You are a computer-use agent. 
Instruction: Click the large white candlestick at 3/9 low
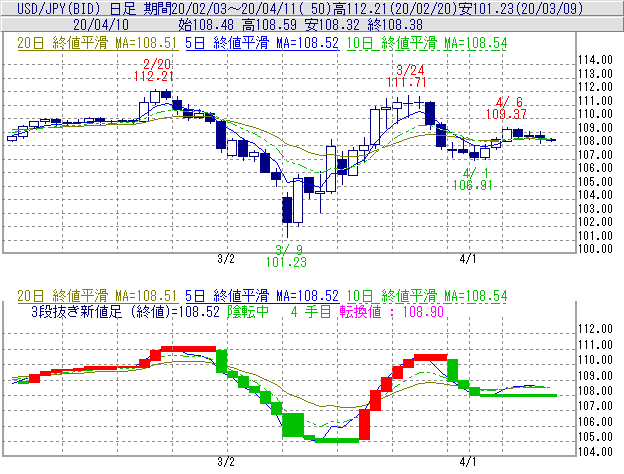click(297, 201)
